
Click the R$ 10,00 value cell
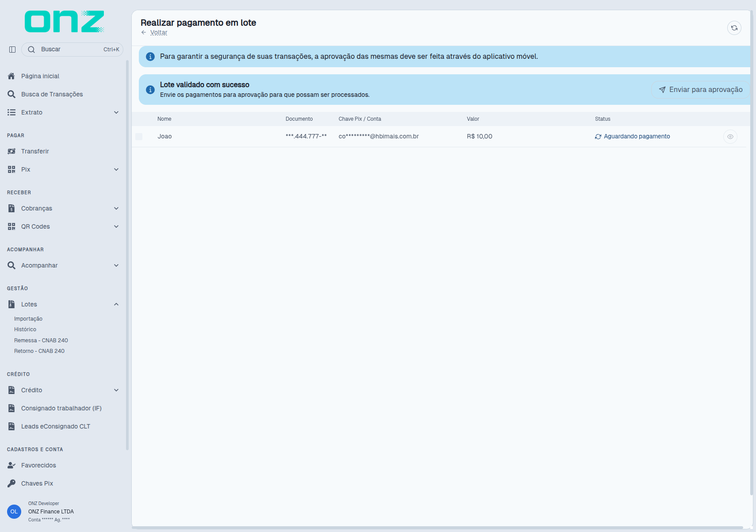point(480,137)
